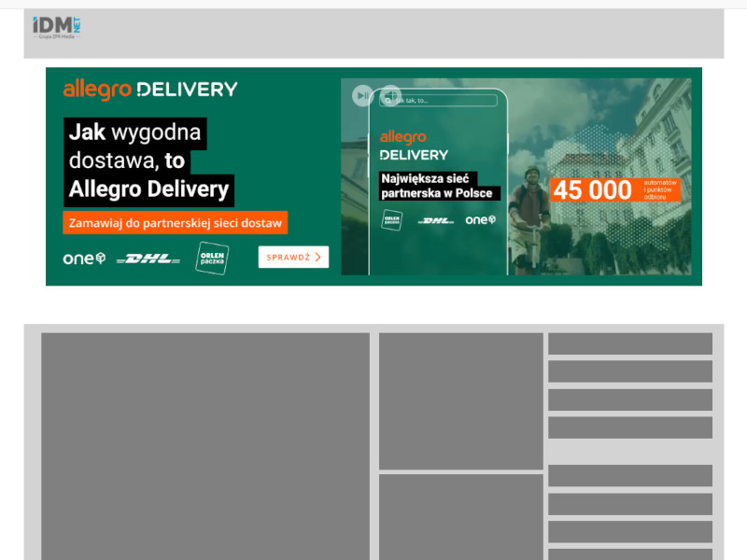
Task: Click the orange 'Zamawiaj do partnerskiej sieci dostaw' strip
Action: (x=176, y=224)
